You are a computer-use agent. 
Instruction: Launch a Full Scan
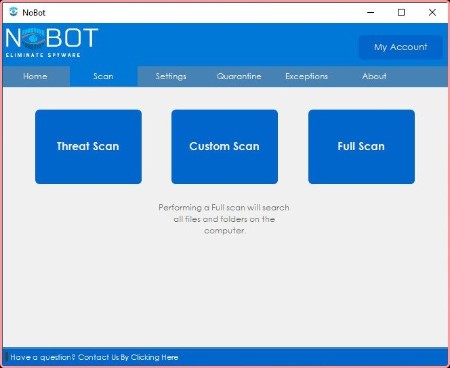(361, 147)
